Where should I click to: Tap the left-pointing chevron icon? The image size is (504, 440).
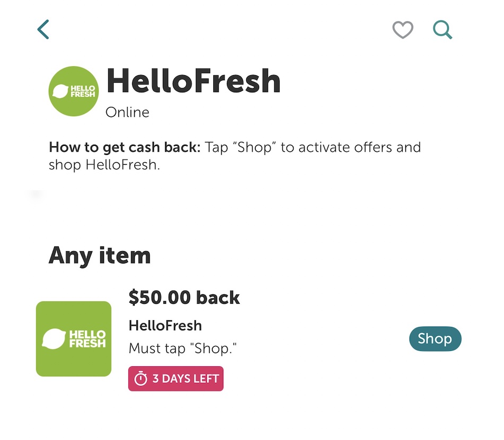[43, 29]
